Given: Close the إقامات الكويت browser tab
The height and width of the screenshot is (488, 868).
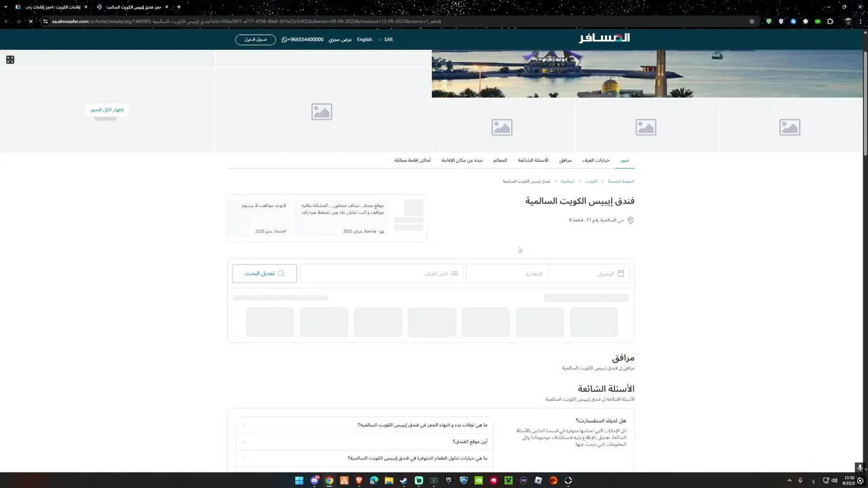Looking at the screenshot, I should [x=85, y=7].
